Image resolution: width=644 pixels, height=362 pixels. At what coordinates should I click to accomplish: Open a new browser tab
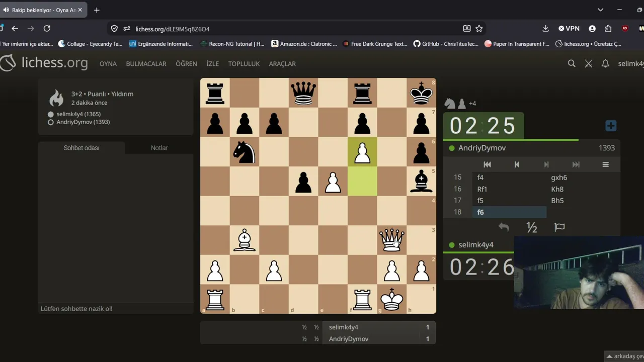[97, 10]
